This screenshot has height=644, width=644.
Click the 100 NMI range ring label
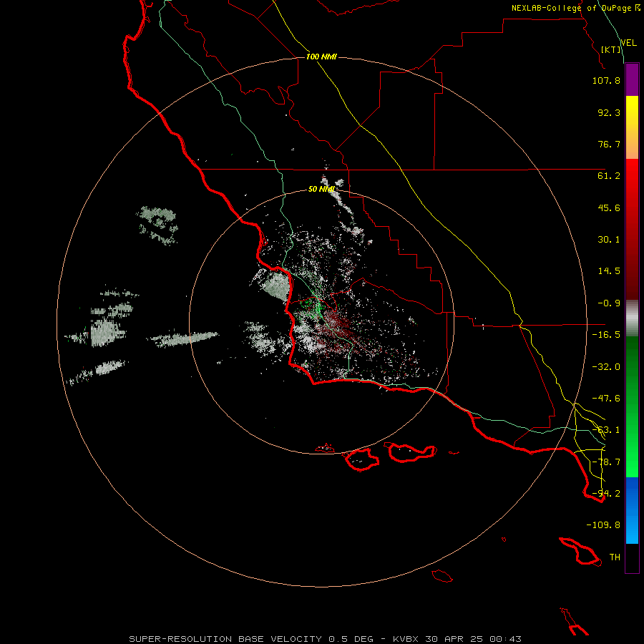coord(321,57)
